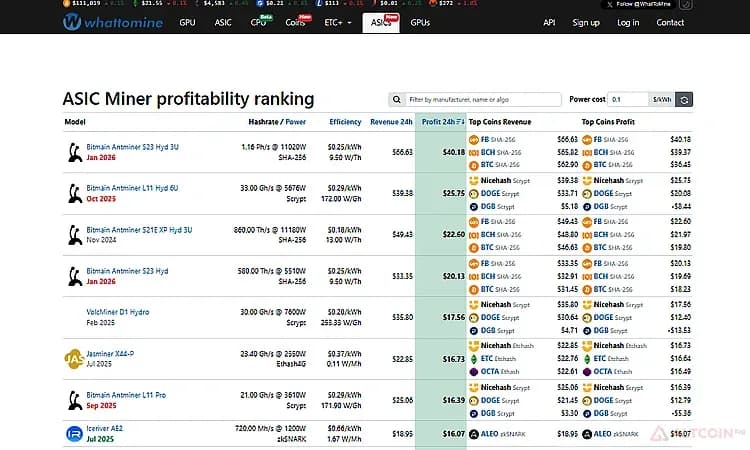The width and height of the screenshot is (750, 450).
Task: Click DGB icon in L11 Hyd 6U revenue
Action: pyautogui.click(x=474, y=207)
